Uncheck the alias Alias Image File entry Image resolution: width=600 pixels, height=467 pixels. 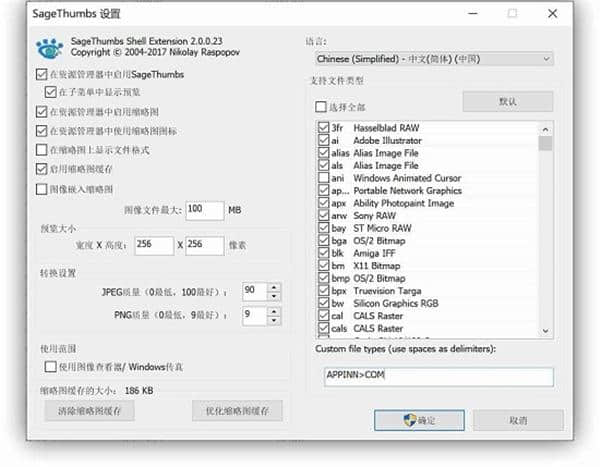click(x=324, y=153)
